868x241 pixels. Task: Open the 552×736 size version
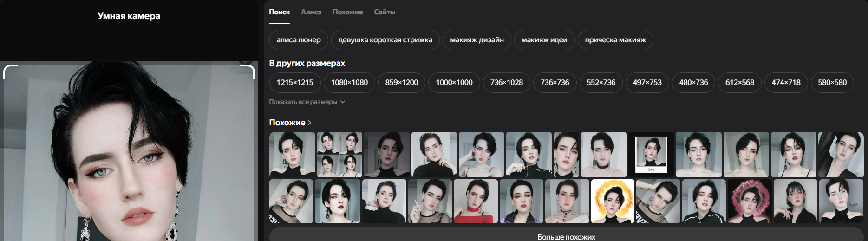tap(601, 83)
